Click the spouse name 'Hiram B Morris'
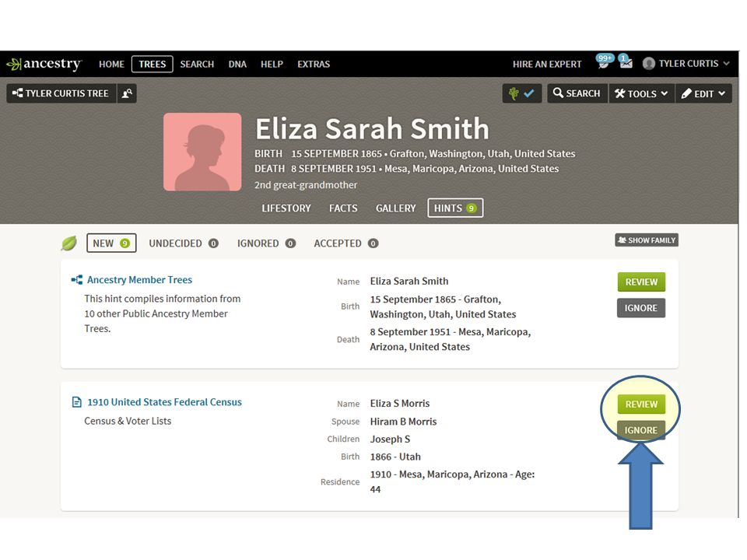Viewport: 747px width, 560px height. point(403,422)
